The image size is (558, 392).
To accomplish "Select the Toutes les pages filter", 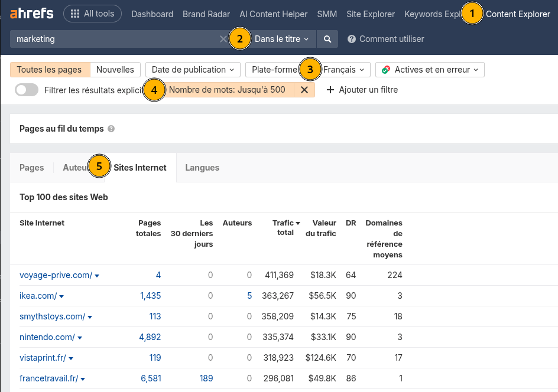I will (x=50, y=70).
